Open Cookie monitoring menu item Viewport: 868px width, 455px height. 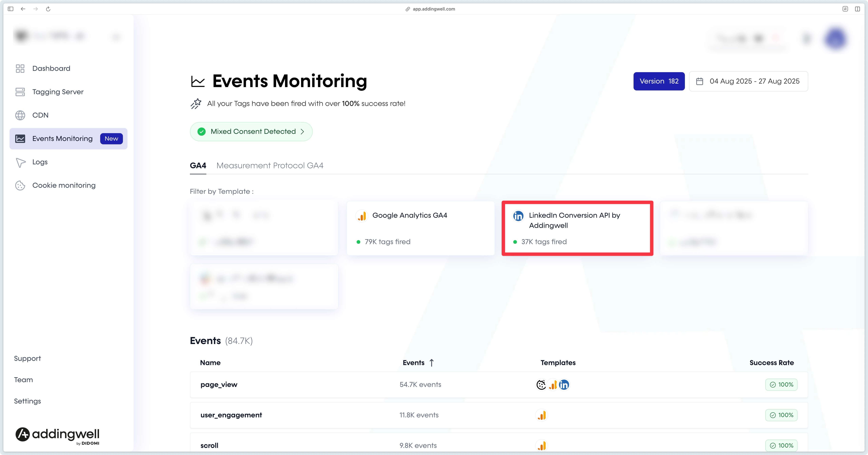point(64,185)
